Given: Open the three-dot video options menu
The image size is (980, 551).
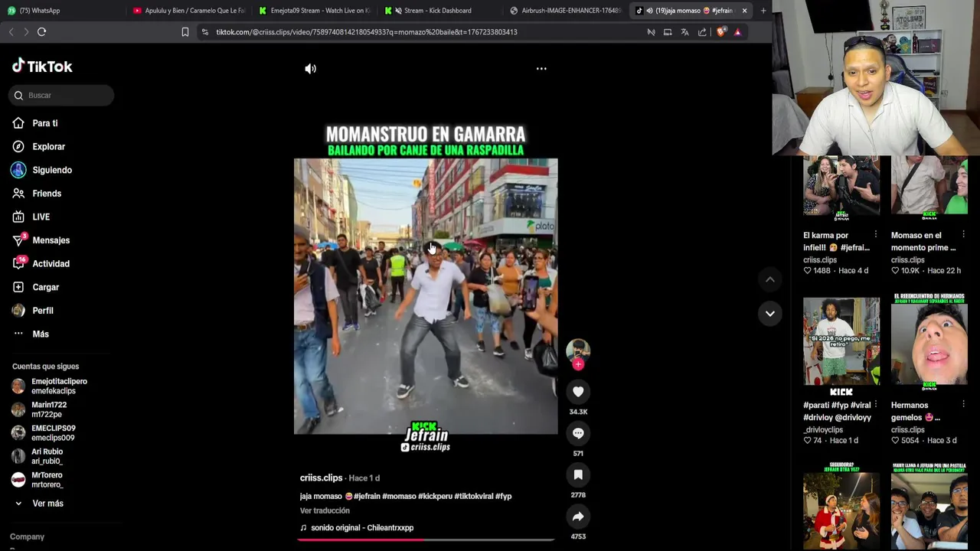Looking at the screenshot, I should [541, 69].
